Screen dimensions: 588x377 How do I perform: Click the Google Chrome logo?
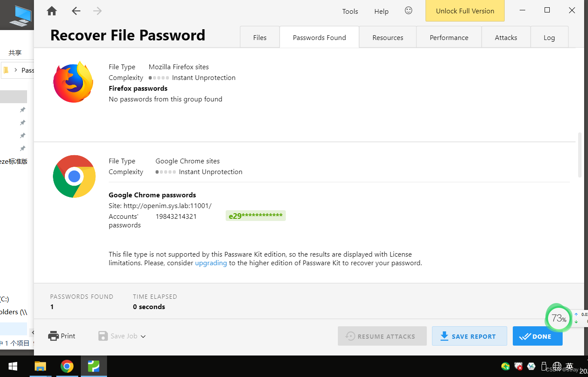pyautogui.click(x=74, y=176)
